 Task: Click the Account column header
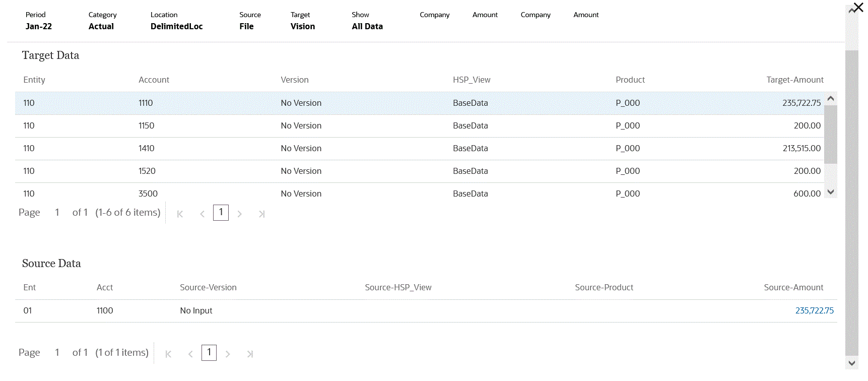pyautogui.click(x=154, y=80)
